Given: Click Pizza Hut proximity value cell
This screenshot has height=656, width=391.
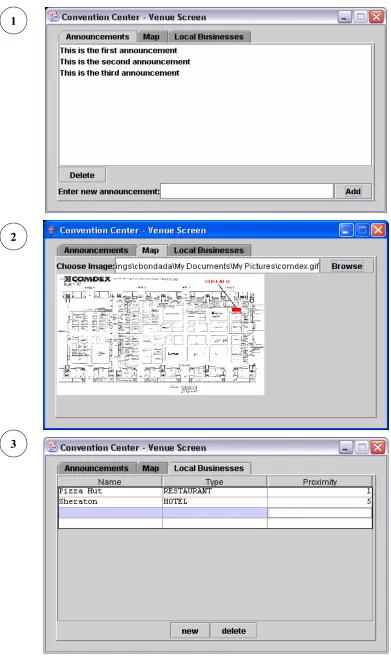Looking at the screenshot, I should point(320,492).
